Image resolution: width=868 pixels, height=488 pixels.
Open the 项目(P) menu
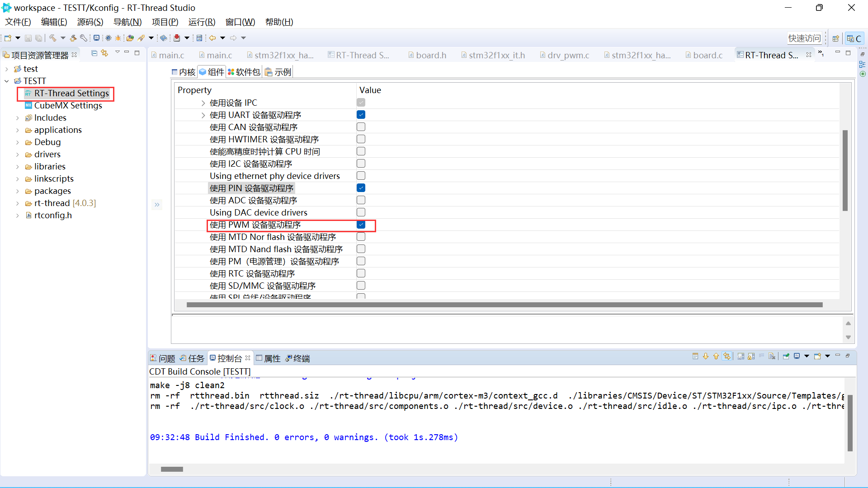165,22
